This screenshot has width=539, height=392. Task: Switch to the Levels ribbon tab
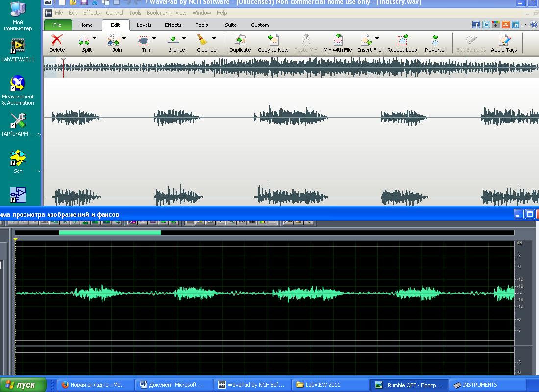point(144,25)
